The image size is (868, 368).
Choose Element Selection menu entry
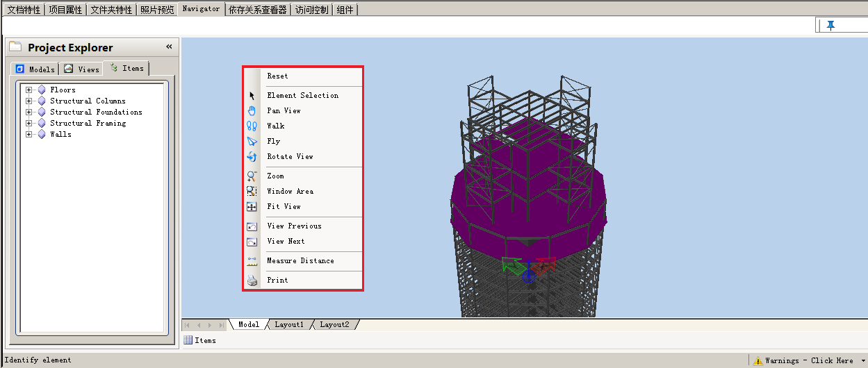point(303,96)
